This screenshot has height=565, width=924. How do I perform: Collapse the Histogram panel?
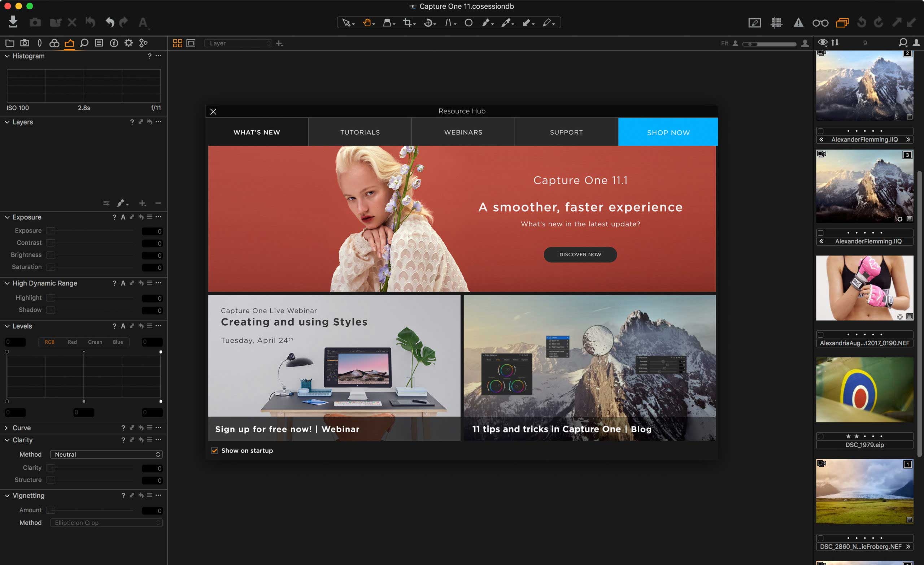coord(7,56)
